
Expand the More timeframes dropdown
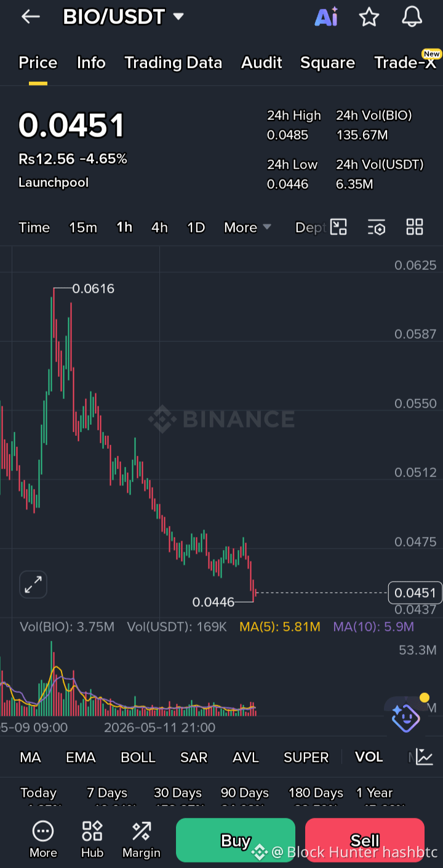coord(247,227)
